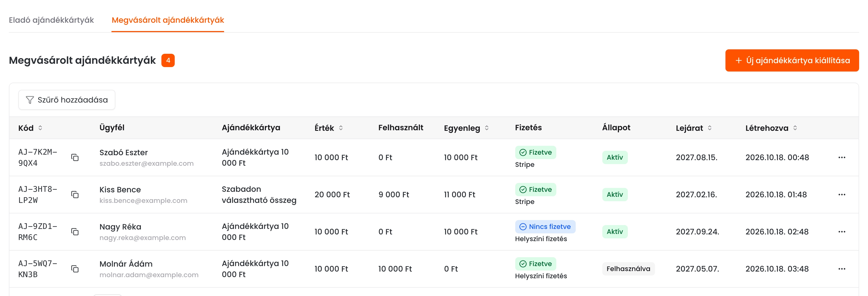Click the Nincs fizetve badge for Nagy Réka
This screenshot has height=296, width=868.
545,227
